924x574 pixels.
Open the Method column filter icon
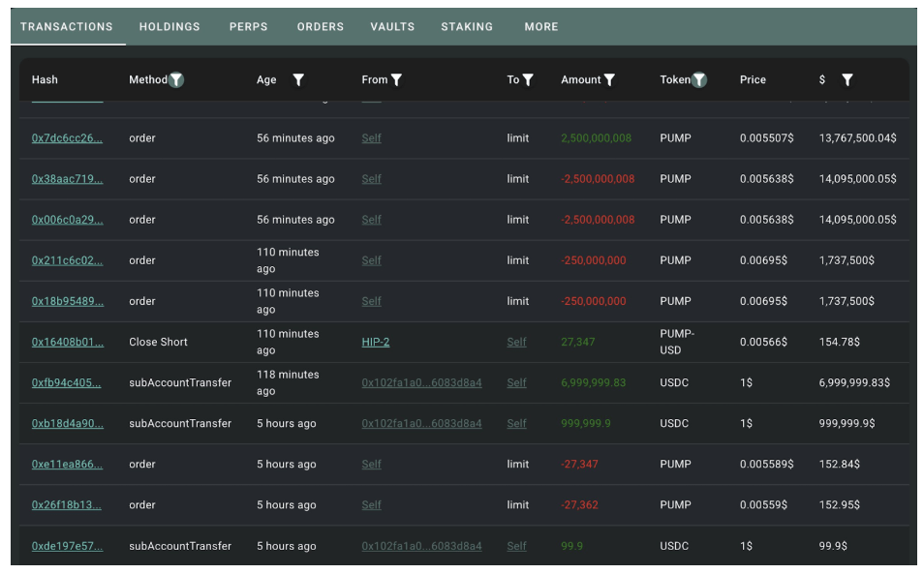point(175,79)
